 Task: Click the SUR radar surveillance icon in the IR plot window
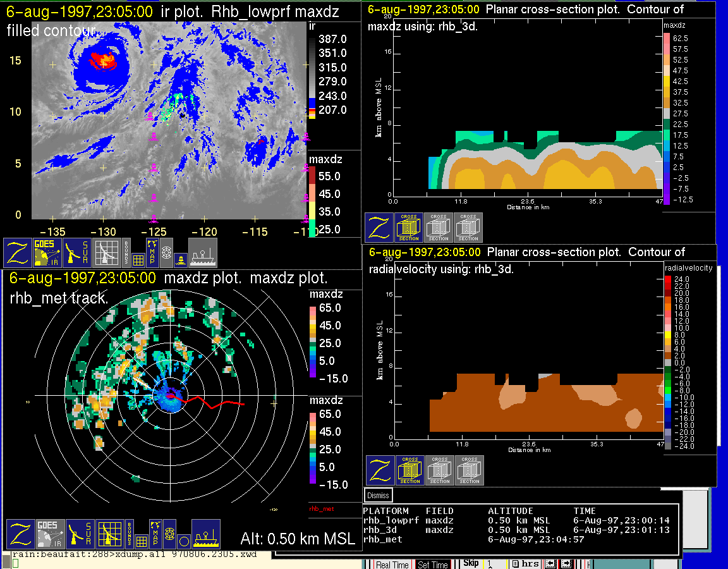(77, 253)
